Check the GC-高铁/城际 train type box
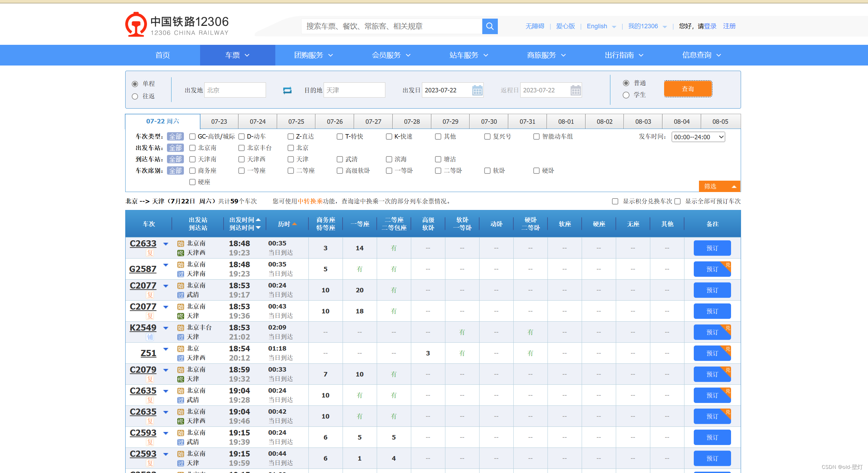Image resolution: width=868 pixels, height=473 pixels. (193, 137)
